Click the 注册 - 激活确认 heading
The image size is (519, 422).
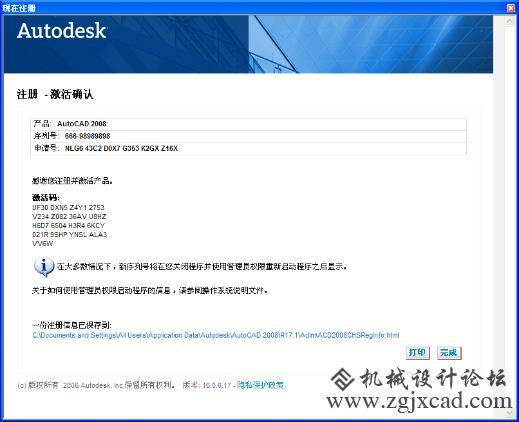(x=55, y=94)
